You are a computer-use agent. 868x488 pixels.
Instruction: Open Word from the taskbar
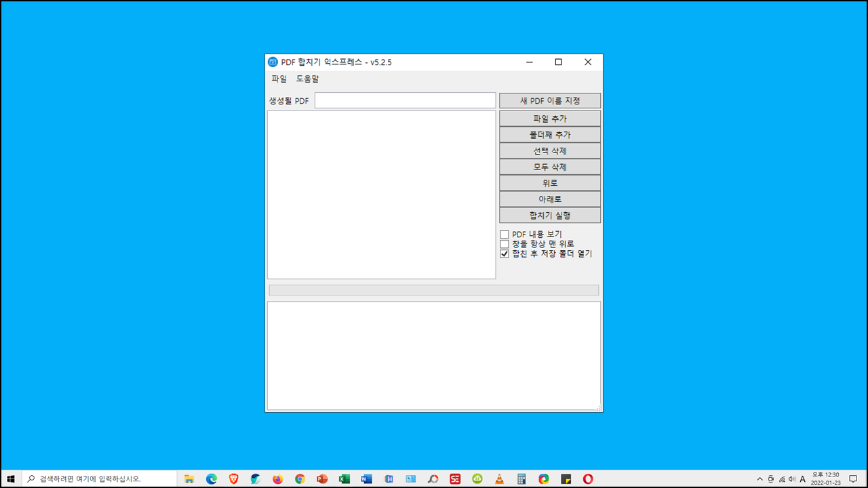pos(367,479)
